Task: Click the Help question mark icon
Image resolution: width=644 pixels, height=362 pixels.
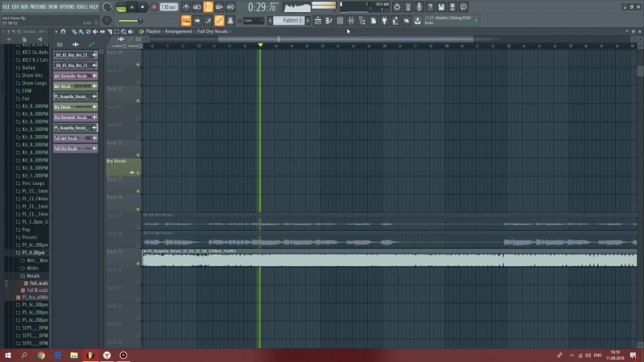Action: [x=430, y=7]
